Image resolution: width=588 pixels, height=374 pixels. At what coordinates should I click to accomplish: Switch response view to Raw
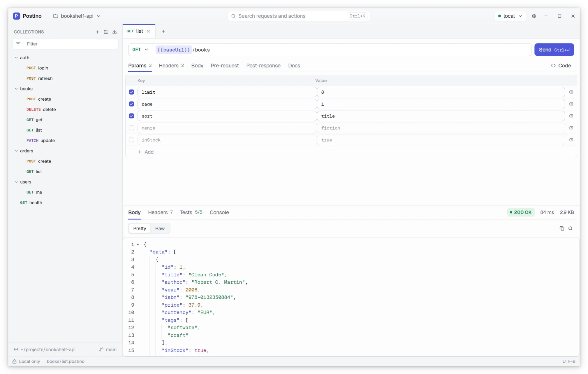pyautogui.click(x=160, y=228)
